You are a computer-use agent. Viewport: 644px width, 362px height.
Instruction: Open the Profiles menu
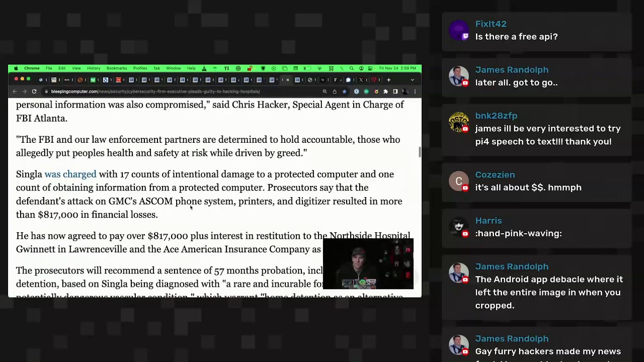(140, 68)
